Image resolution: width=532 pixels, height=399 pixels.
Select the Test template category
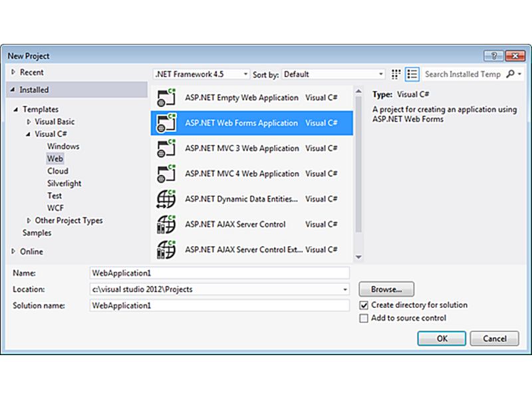(55, 196)
